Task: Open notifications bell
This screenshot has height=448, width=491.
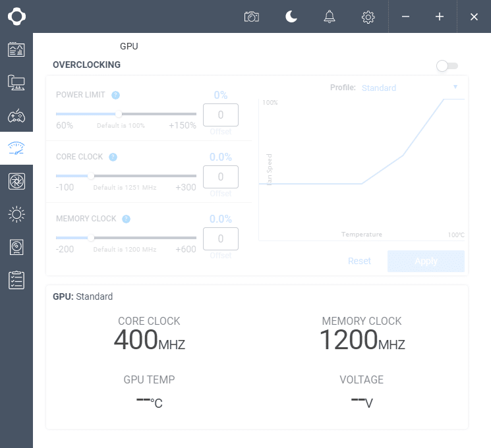Action: tap(330, 16)
